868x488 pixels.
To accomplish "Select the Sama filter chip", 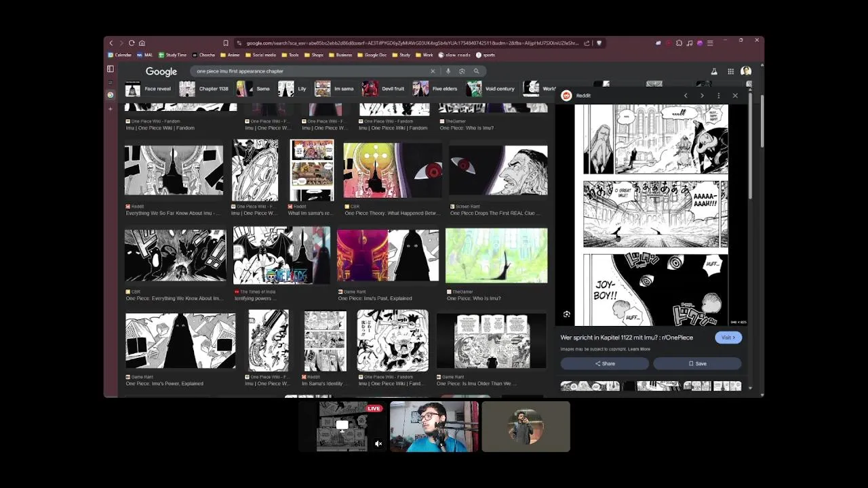I will pos(254,89).
